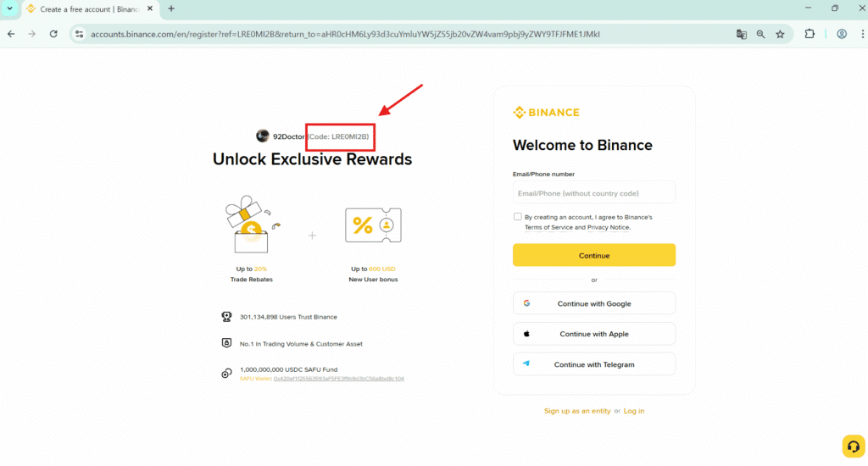The width and height of the screenshot is (868, 466).
Task: Follow the Log in link
Action: pyautogui.click(x=634, y=411)
